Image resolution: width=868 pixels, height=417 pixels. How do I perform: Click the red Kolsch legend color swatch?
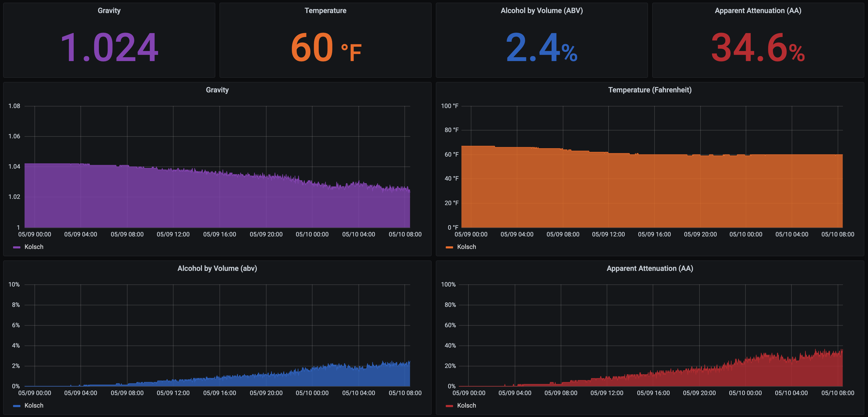[449, 406]
